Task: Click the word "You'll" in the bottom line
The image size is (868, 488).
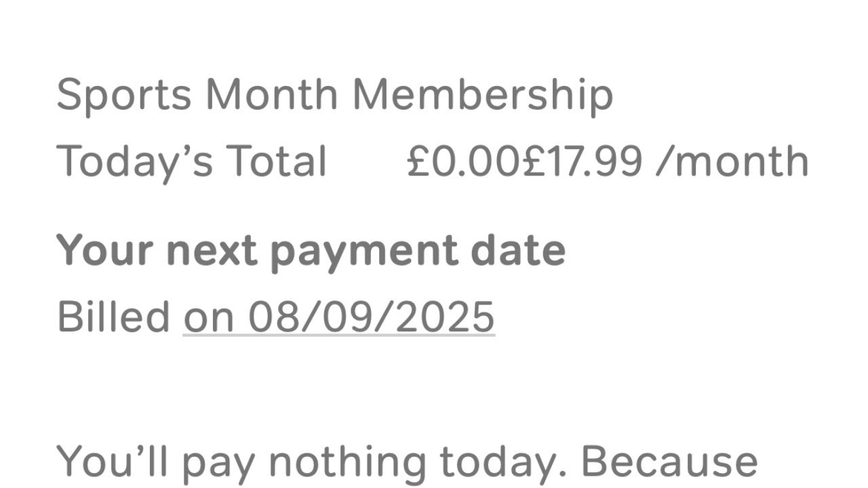Action: 113,461
